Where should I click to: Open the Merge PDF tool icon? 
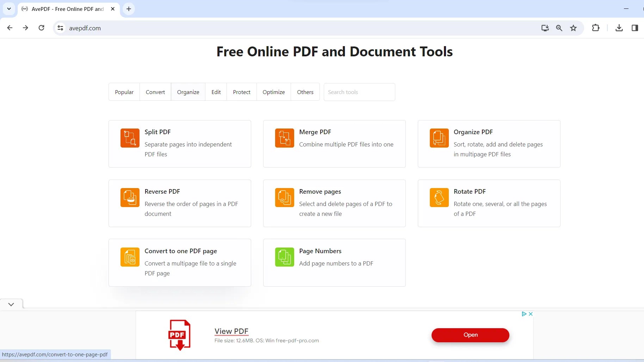(x=284, y=138)
